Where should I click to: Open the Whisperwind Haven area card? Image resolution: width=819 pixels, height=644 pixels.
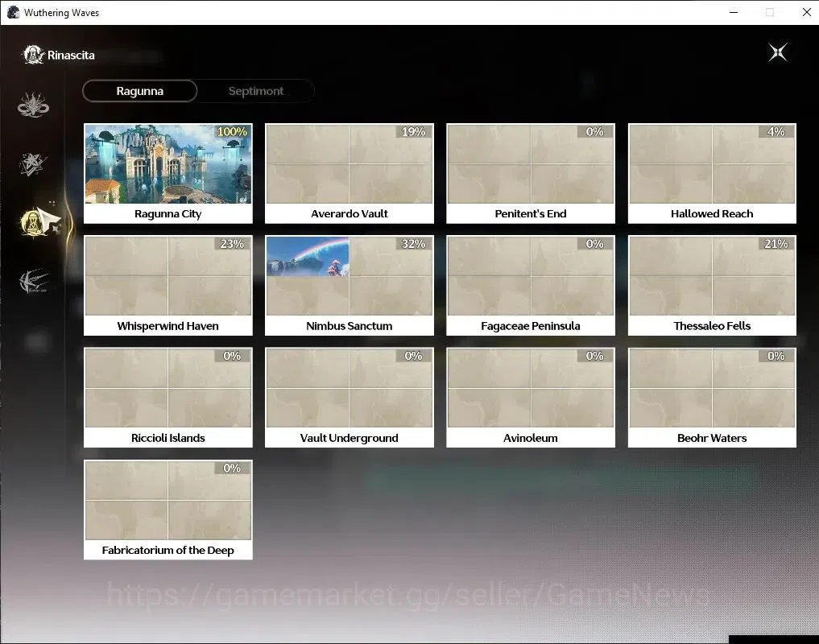tap(168, 285)
